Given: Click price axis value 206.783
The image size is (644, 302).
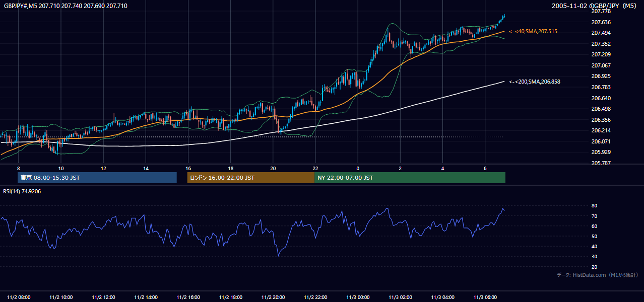Looking at the screenshot, I should [x=601, y=87].
